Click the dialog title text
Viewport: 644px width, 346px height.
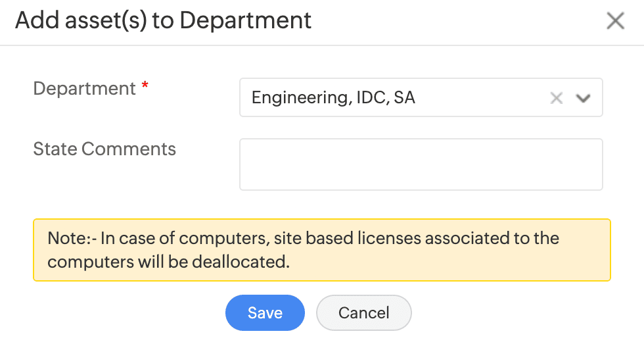tap(163, 21)
